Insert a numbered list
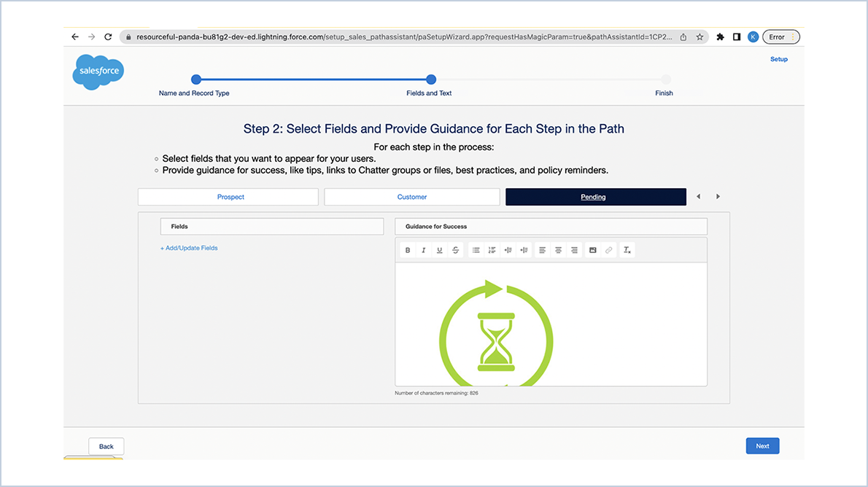Viewport: 868px width, 487px height. (492, 249)
